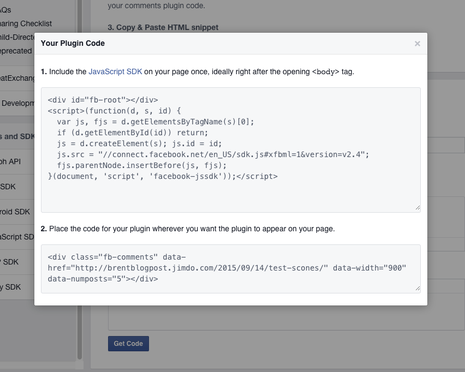Click inside the fb-comments plugin code box

coord(231,269)
